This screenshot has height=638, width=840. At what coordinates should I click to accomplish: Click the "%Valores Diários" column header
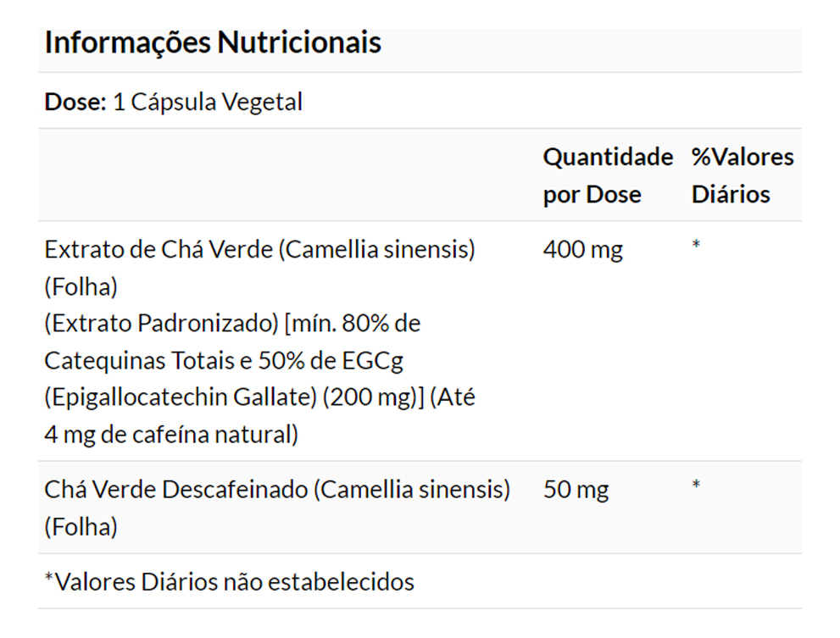point(743,175)
